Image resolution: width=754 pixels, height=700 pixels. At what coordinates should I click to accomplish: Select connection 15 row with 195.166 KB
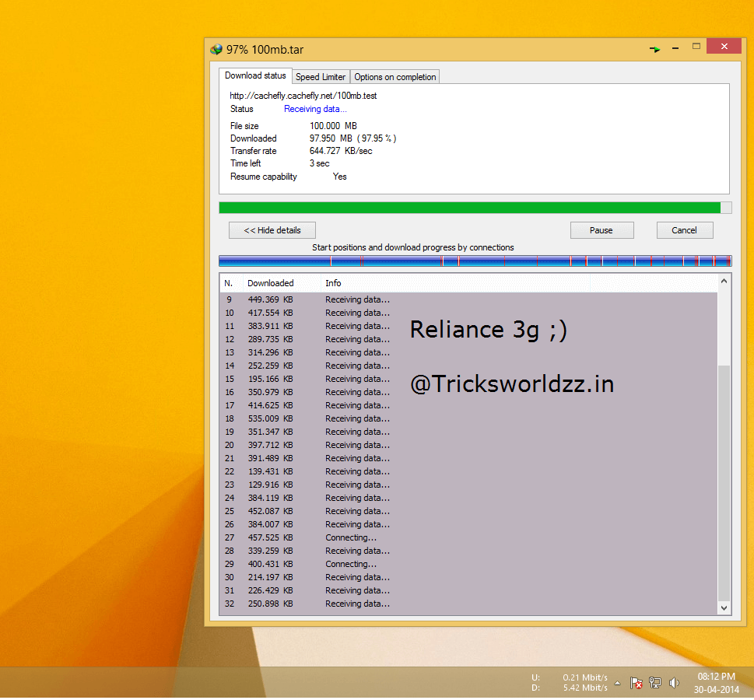tap(469, 379)
